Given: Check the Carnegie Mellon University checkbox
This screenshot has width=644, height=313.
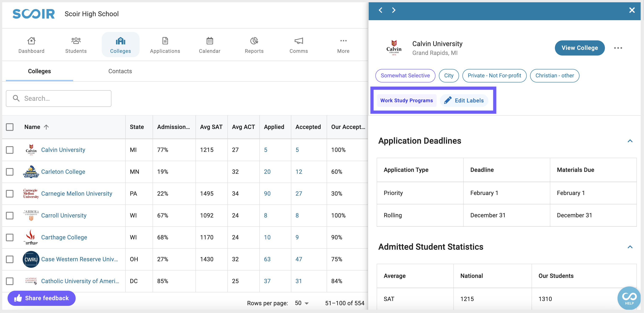Looking at the screenshot, I should coord(10,194).
